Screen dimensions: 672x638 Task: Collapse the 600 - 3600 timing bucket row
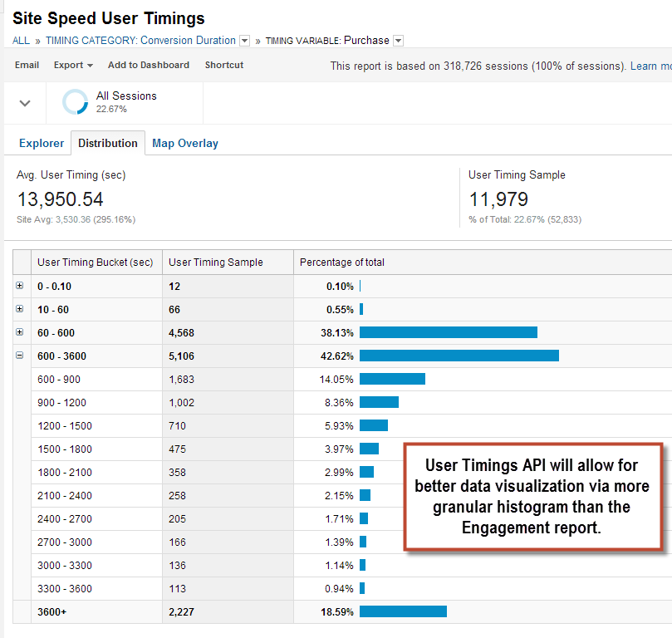coord(20,356)
